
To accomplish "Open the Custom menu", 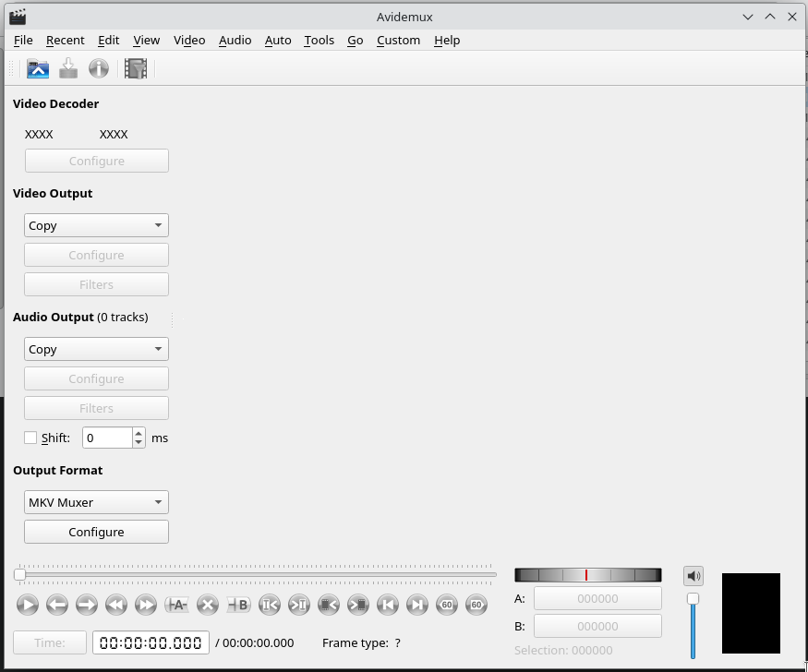I will tap(398, 41).
